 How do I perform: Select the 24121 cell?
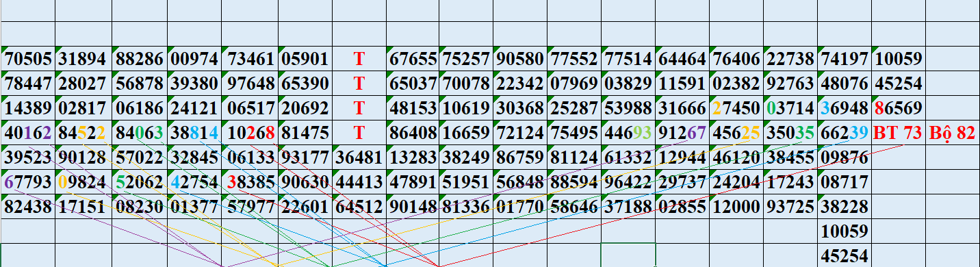pyautogui.click(x=194, y=108)
